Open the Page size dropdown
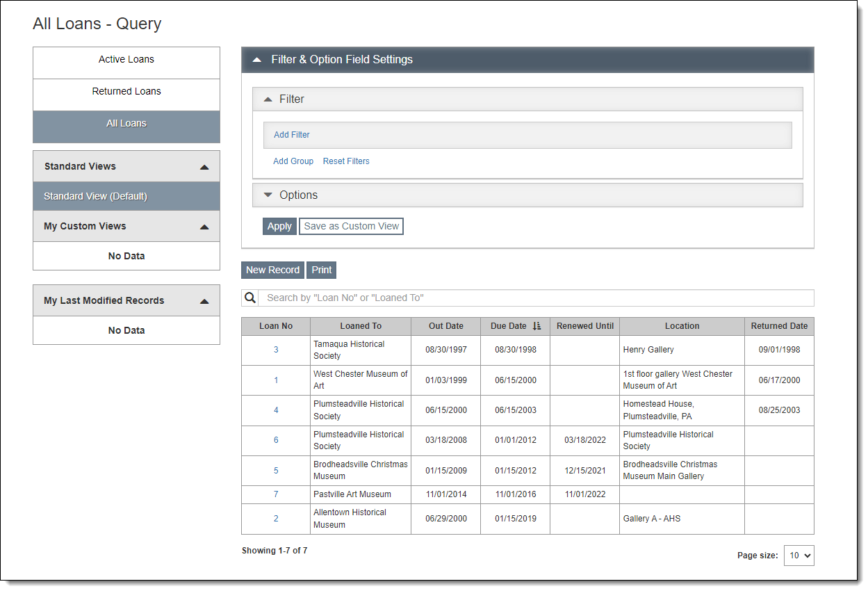The image size is (868, 591). 799,556
